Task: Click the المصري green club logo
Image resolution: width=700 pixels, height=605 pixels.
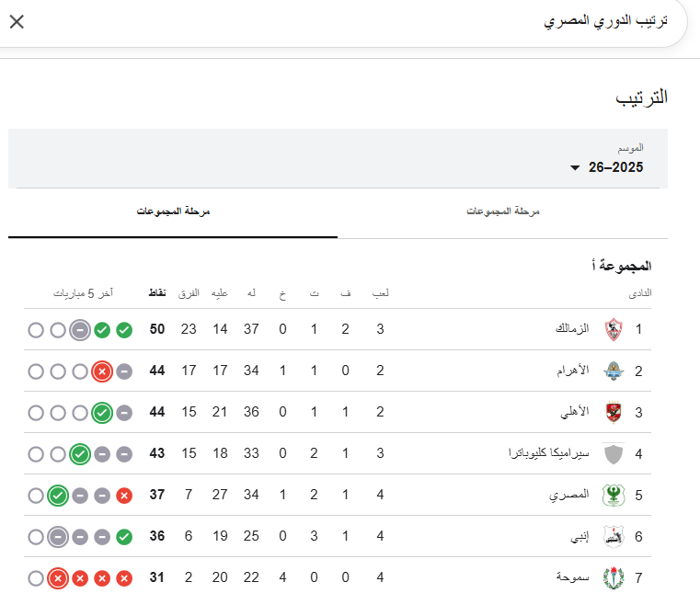Action: (x=614, y=496)
